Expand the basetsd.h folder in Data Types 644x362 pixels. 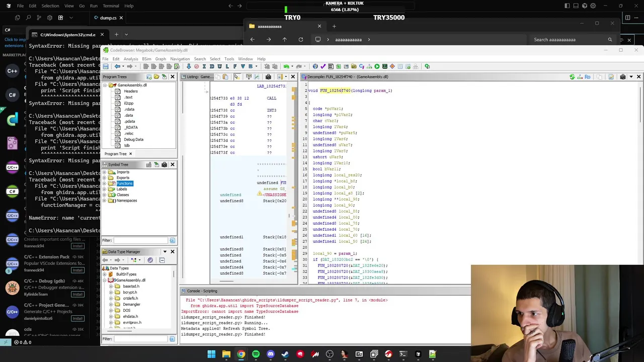click(111, 286)
